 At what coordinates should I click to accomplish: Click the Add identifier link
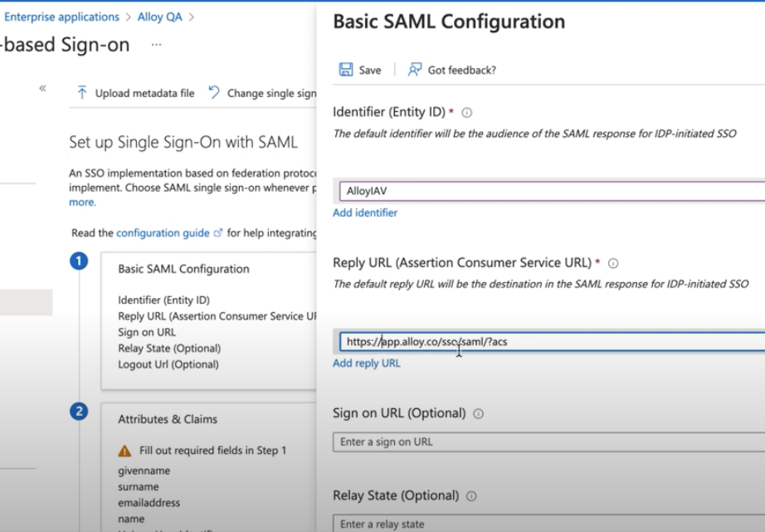(365, 212)
